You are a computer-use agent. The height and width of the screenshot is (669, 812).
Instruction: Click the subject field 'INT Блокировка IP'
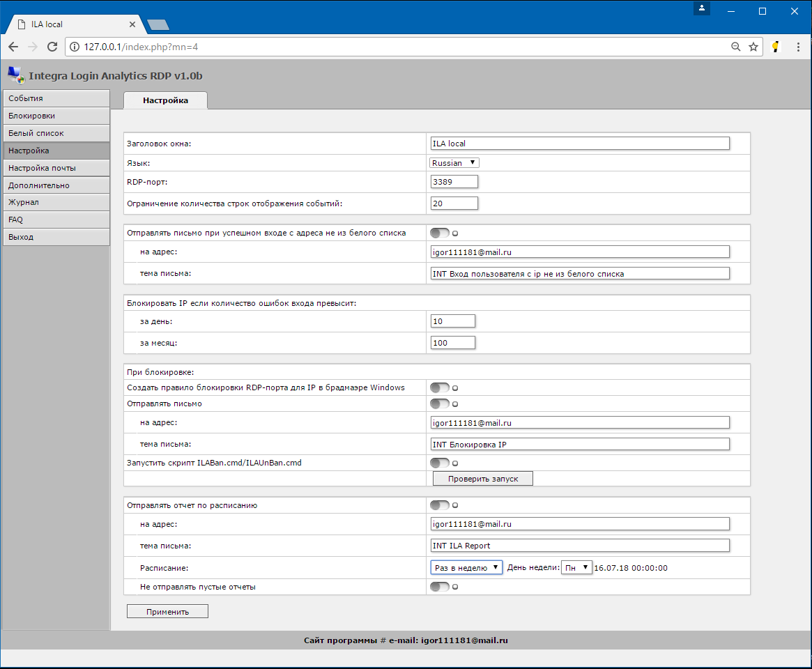pyautogui.click(x=580, y=445)
